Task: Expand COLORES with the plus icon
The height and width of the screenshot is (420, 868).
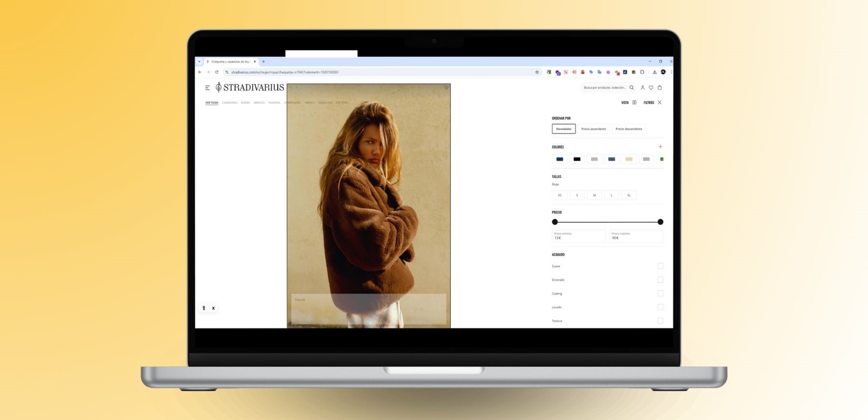Action: [x=660, y=147]
